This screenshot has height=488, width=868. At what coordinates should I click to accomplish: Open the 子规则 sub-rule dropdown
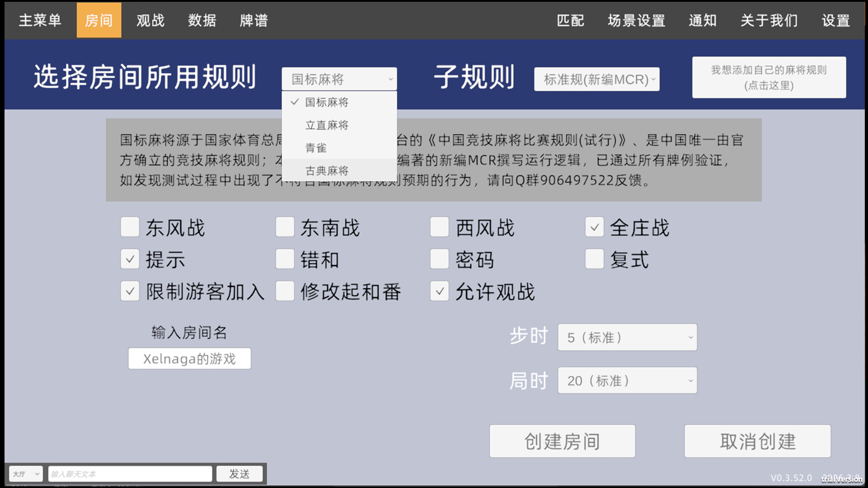tap(596, 80)
